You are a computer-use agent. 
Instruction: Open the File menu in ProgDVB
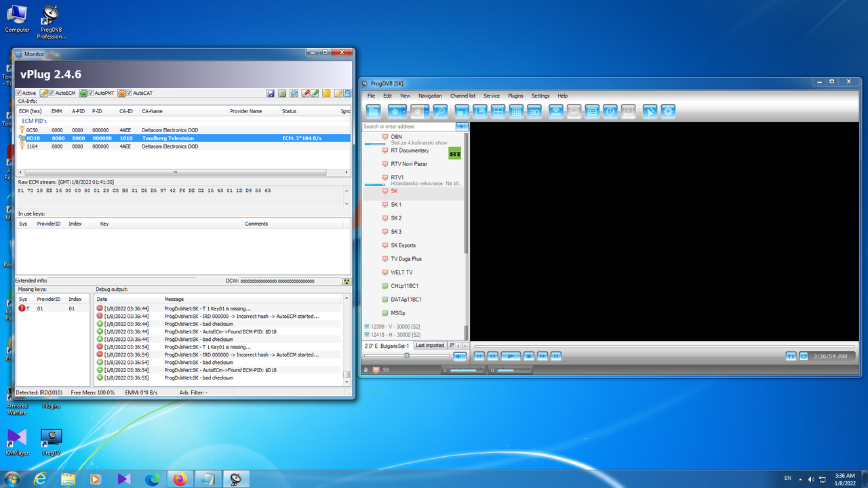[x=371, y=96]
